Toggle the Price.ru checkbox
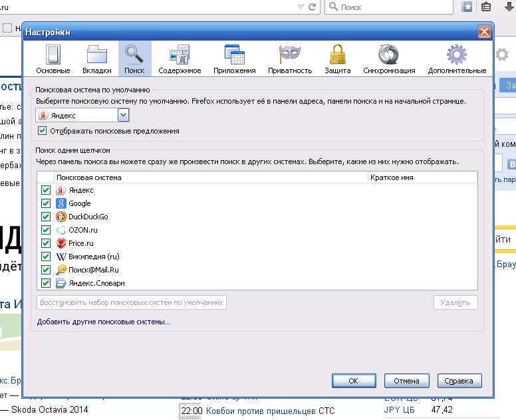This screenshot has height=420, width=516. pyautogui.click(x=46, y=243)
